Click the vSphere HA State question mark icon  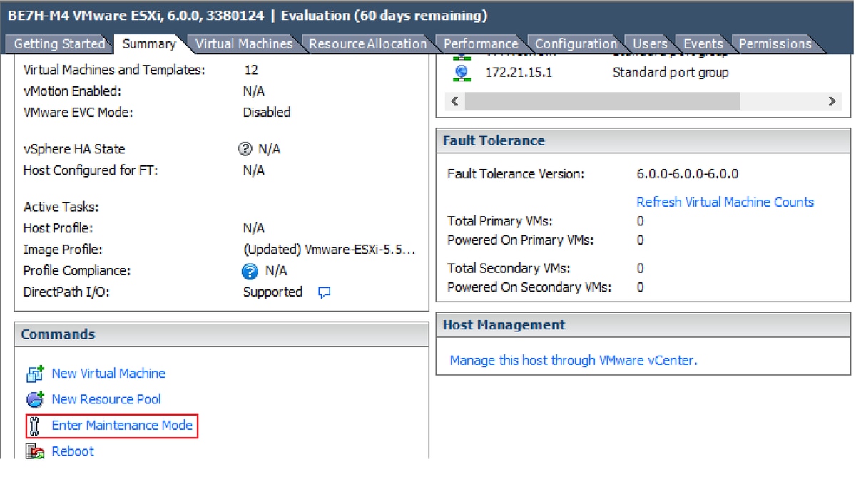pos(245,149)
